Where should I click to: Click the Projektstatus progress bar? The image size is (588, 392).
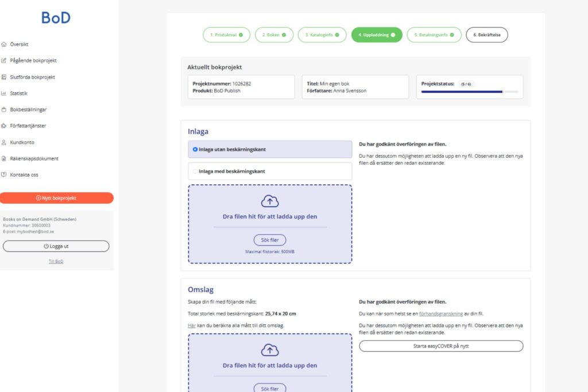tap(470, 92)
